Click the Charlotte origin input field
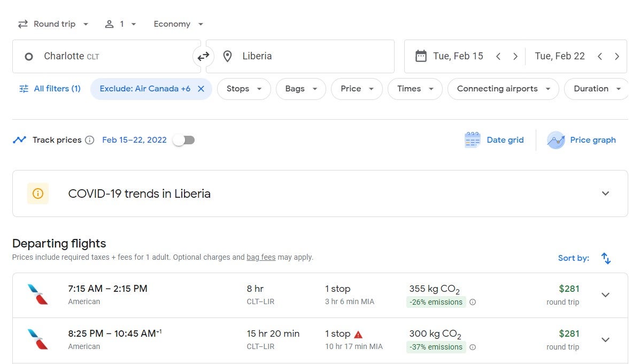 pos(107,56)
